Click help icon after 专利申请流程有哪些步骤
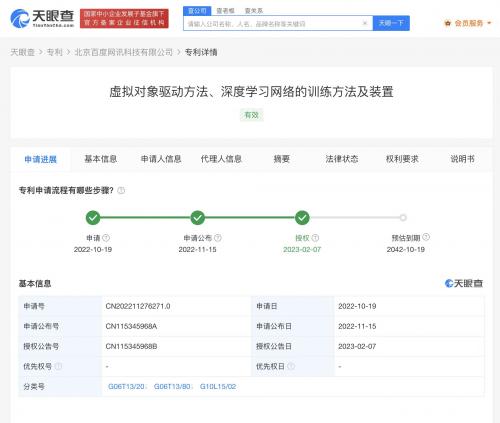Screen dimensions: 500x423 (x=121, y=190)
